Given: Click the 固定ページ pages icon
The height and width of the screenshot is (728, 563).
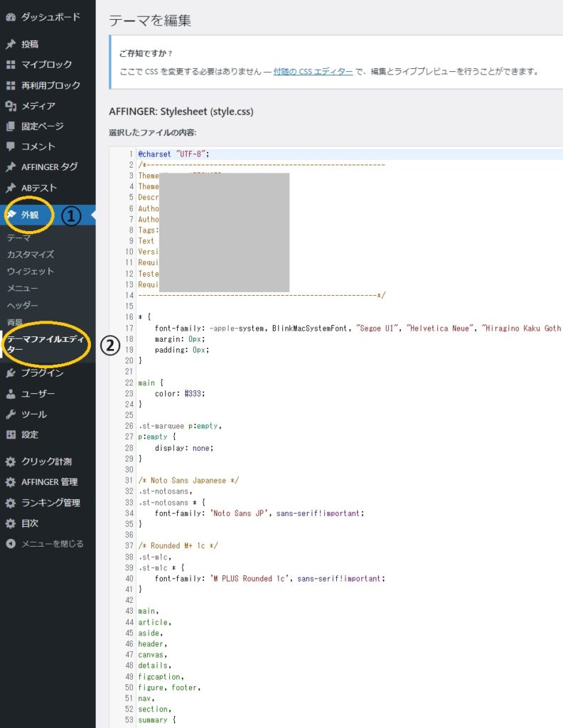Looking at the screenshot, I should tap(11, 127).
